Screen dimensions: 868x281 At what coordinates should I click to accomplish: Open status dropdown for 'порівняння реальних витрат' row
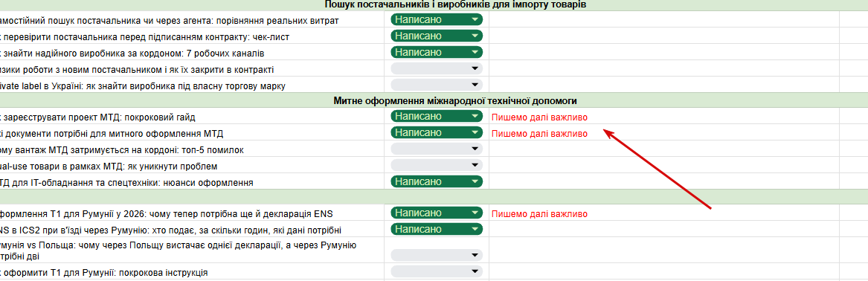[x=436, y=20]
